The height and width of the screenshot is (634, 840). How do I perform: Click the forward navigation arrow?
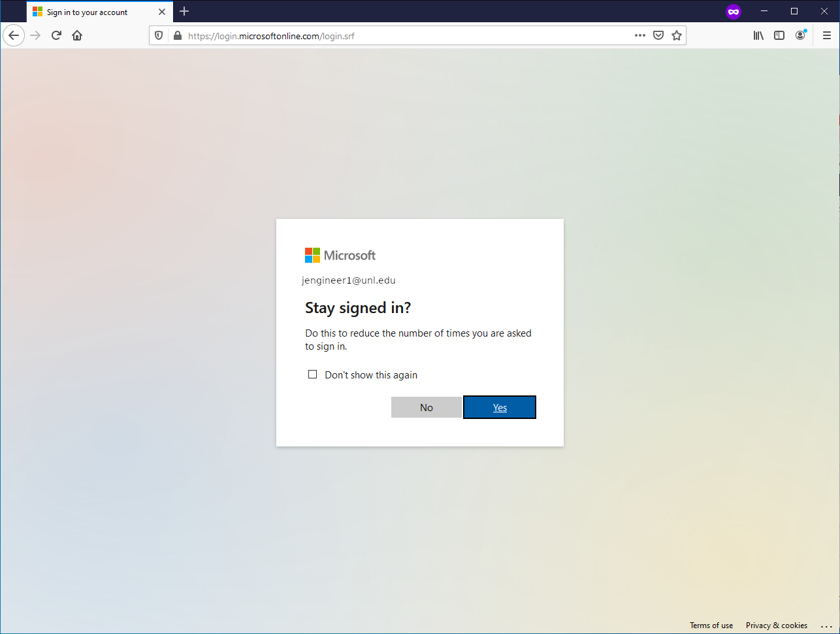[x=35, y=35]
